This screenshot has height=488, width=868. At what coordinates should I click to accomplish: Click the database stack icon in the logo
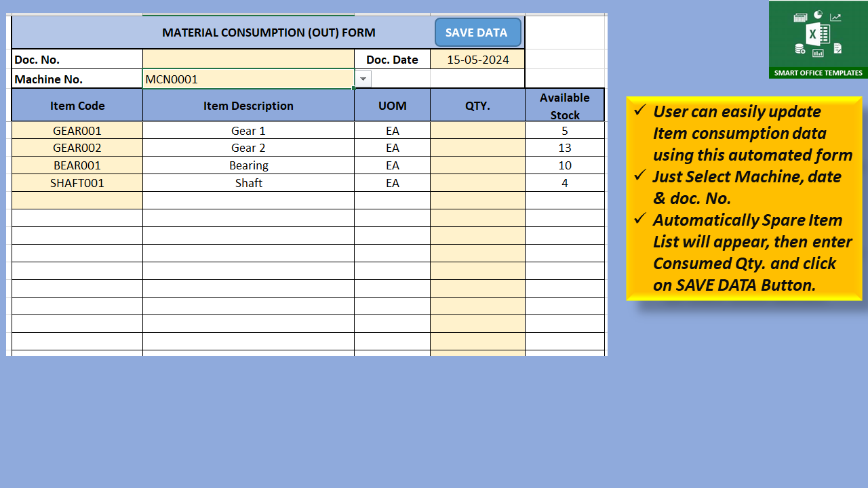tap(799, 49)
